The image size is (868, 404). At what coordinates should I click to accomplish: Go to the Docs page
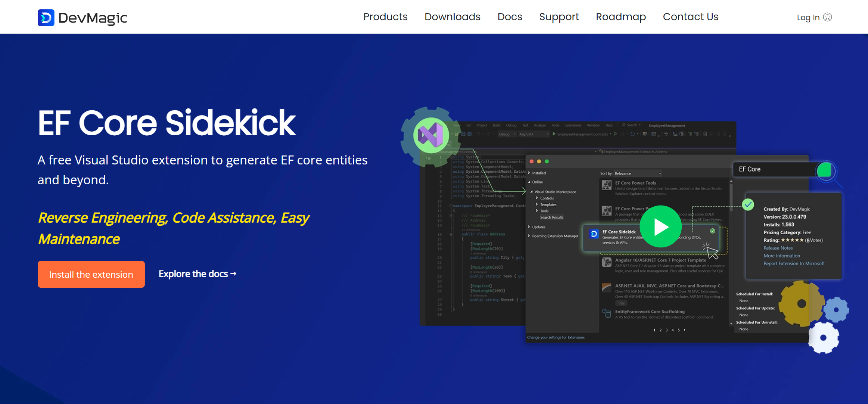tap(510, 17)
